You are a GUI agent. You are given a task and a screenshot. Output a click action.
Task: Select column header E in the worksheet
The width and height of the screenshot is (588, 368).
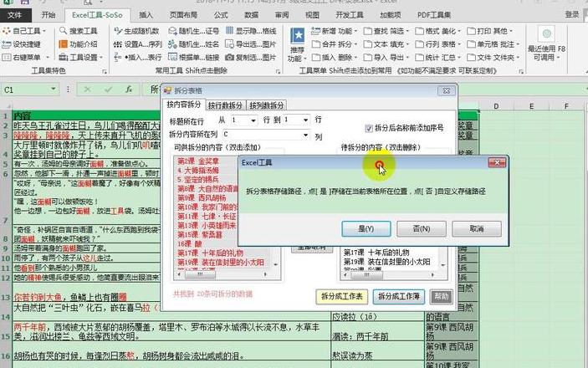coord(531,106)
